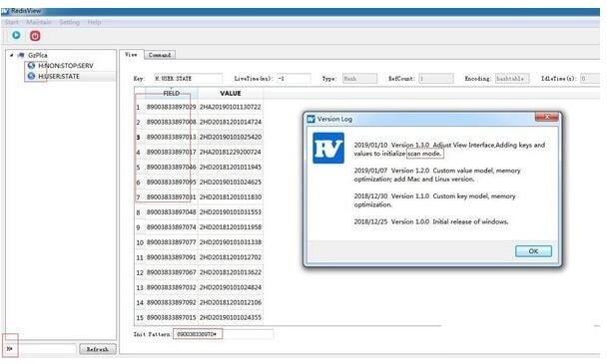The height and width of the screenshot is (364, 610).
Task: Select value 2HD20190101024824 in row 13
Action: pyautogui.click(x=231, y=287)
